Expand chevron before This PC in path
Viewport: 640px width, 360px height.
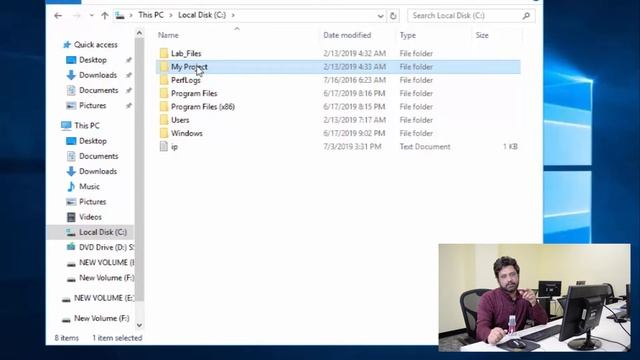(x=131, y=16)
